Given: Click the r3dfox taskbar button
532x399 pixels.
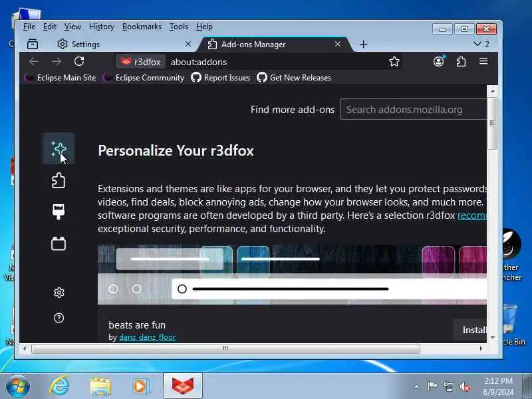Looking at the screenshot, I should point(183,386).
